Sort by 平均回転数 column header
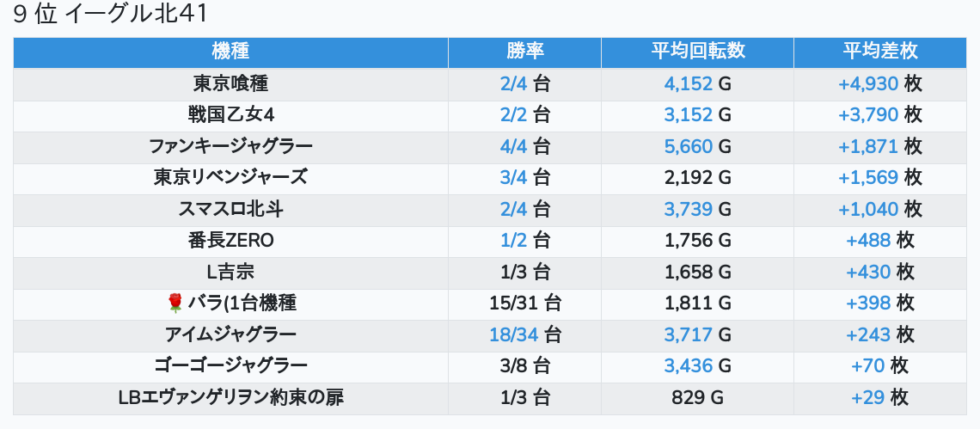 click(x=697, y=52)
